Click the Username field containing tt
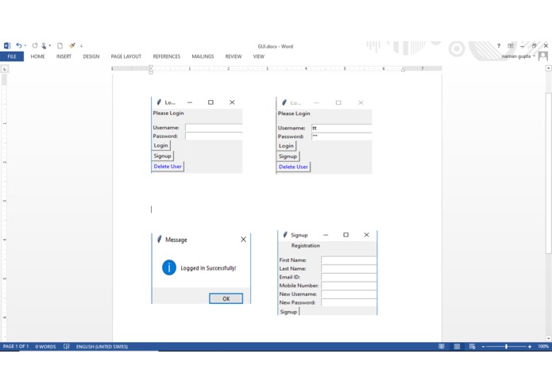This screenshot has width=552, height=392. [342, 128]
